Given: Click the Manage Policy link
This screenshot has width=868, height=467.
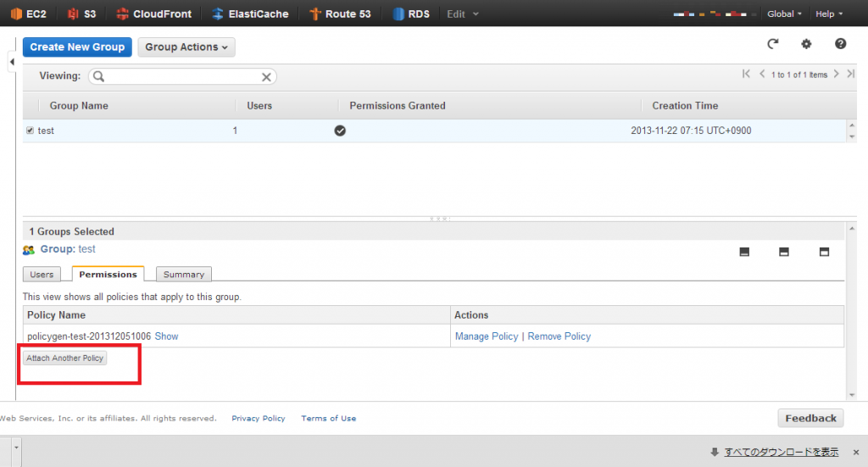Looking at the screenshot, I should [487, 336].
